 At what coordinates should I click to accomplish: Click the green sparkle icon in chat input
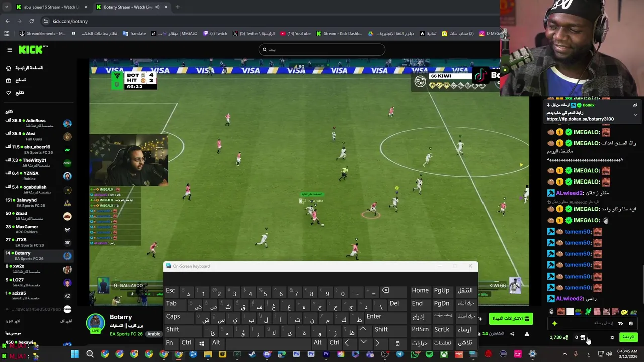[554, 324]
